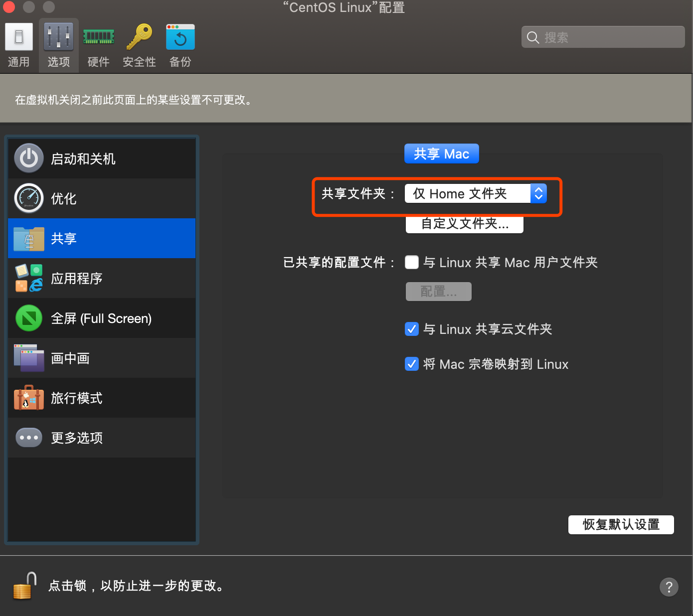Open the 通用 (General) toolbar icon

coord(19,37)
